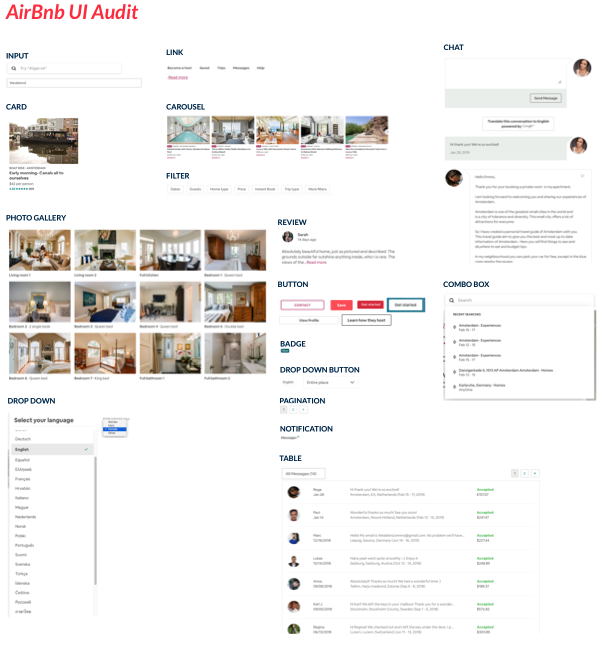Screen dimensions: 610x651
Task: Click the combo box 'Search' input
Action: point(519,300)
